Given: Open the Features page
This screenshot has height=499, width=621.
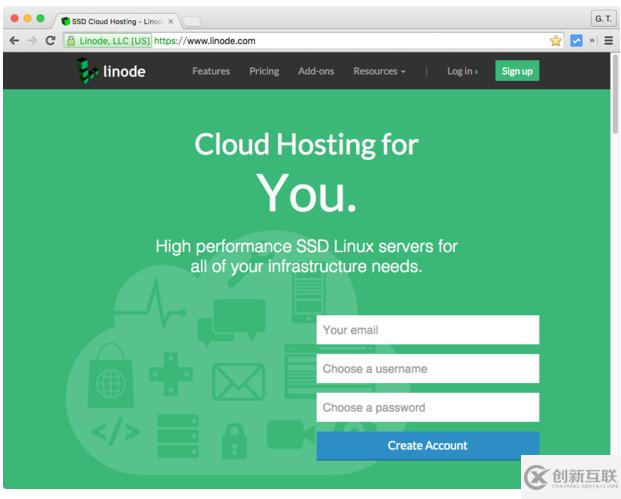Looking at the screenshot, I should (x=211, y=71).
